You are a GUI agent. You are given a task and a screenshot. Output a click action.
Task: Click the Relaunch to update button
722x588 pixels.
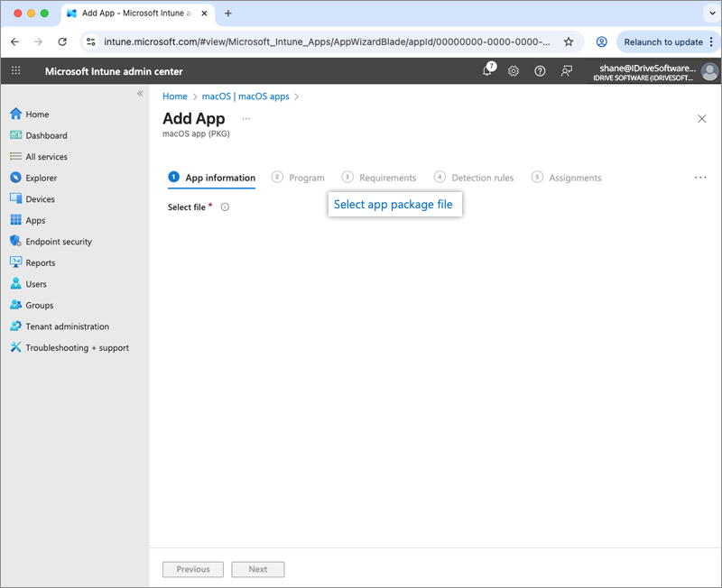click(663, 41)
